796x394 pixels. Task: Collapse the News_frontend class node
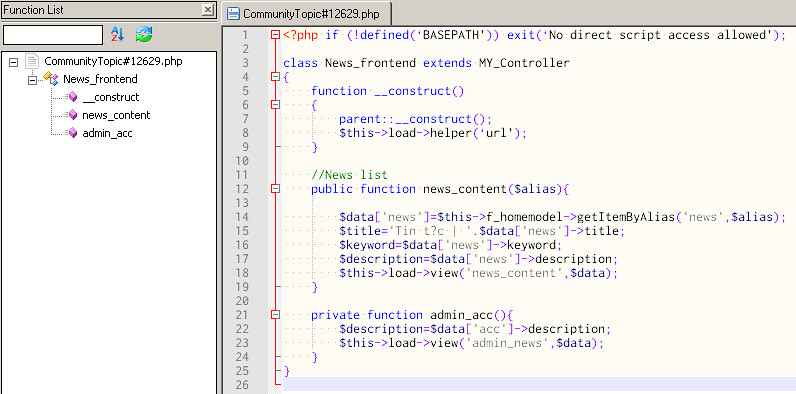pos(32,80)
